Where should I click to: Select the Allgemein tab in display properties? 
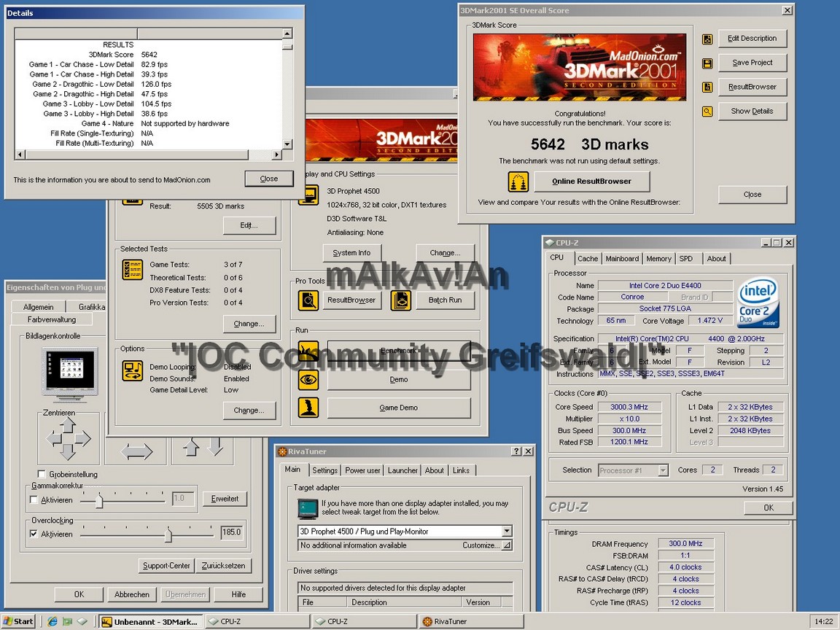(x=38, y=307)
